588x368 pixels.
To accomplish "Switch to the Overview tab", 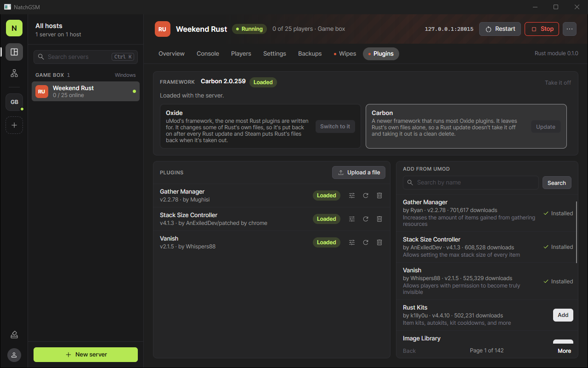I will [x=171, y=54].
